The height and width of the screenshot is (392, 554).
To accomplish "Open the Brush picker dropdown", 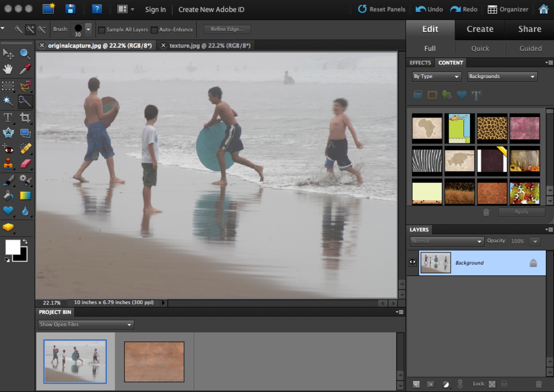I will 88,29.
